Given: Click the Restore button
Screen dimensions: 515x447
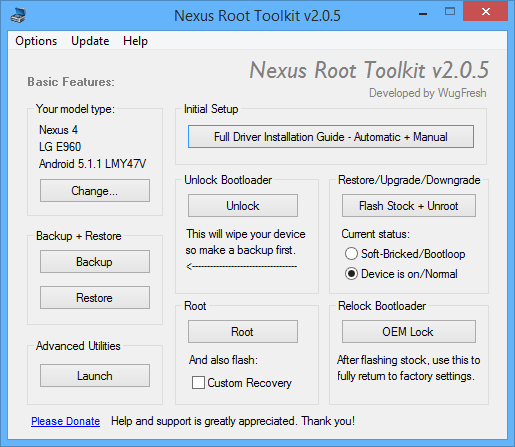Looking at the screenshot, I should tap(95, 297).
